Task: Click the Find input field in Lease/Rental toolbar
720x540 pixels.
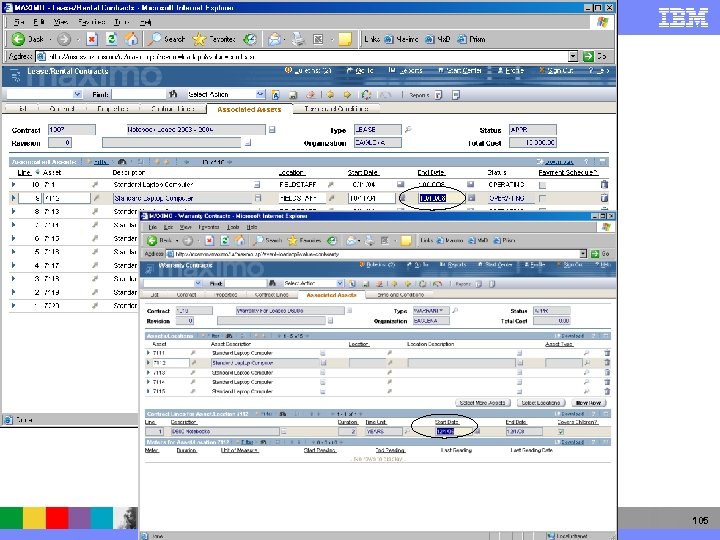Action: (138, 95)
